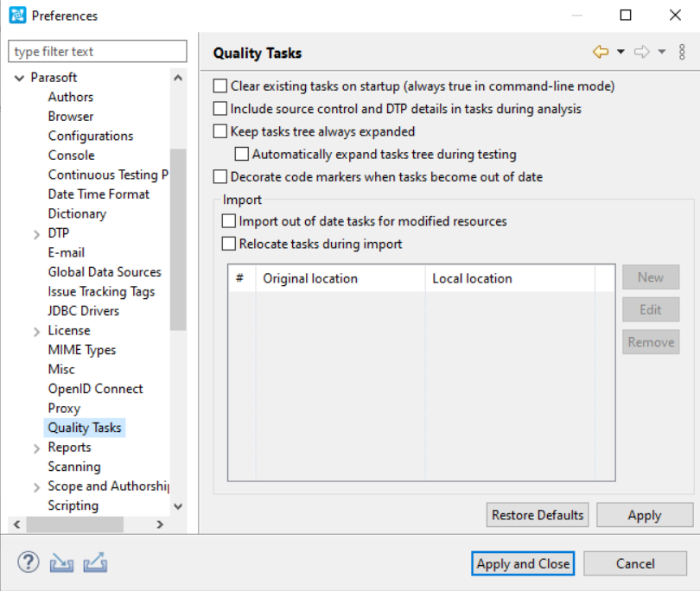Viewport: 700px width, 591px height.
Task: Click the # column header
Action: (241, 278)
